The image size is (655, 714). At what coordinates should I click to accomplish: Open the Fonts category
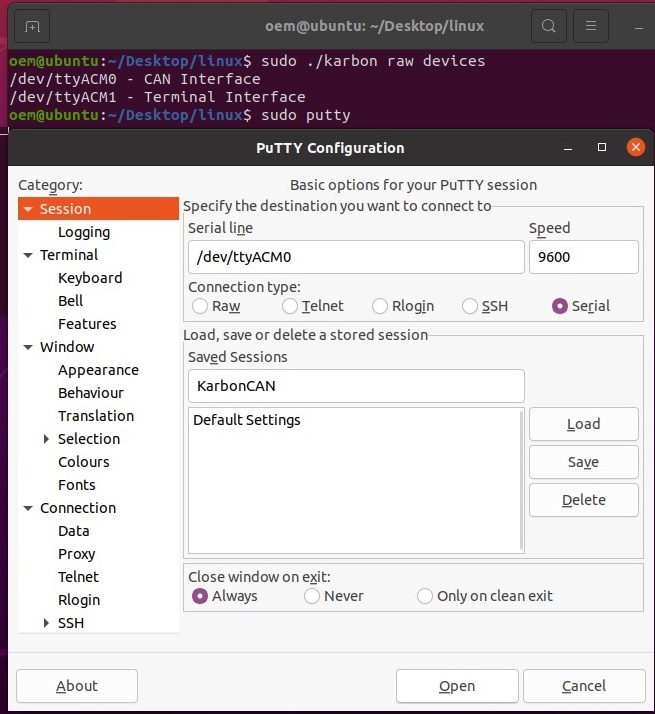point(77,485)
